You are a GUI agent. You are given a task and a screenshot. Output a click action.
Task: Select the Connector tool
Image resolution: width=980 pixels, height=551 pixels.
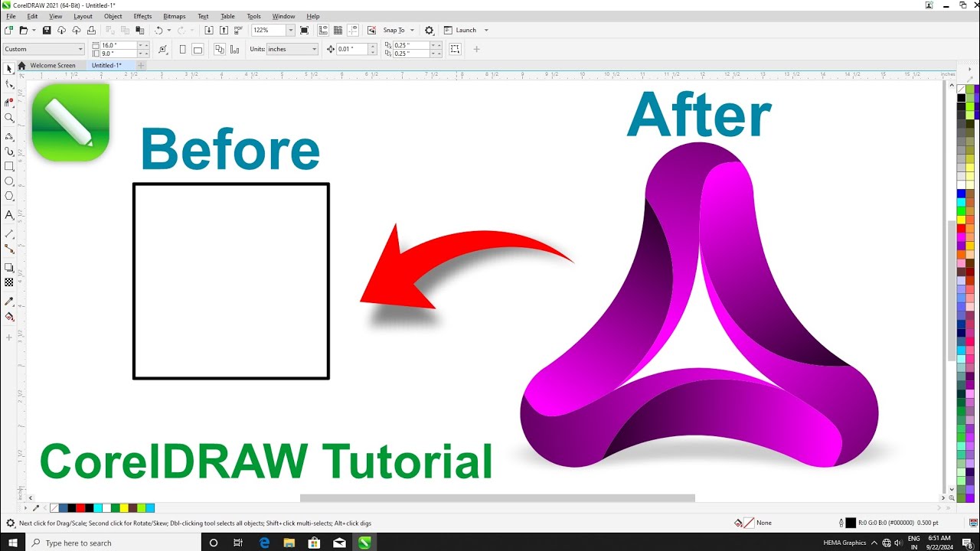coord(9,249)
